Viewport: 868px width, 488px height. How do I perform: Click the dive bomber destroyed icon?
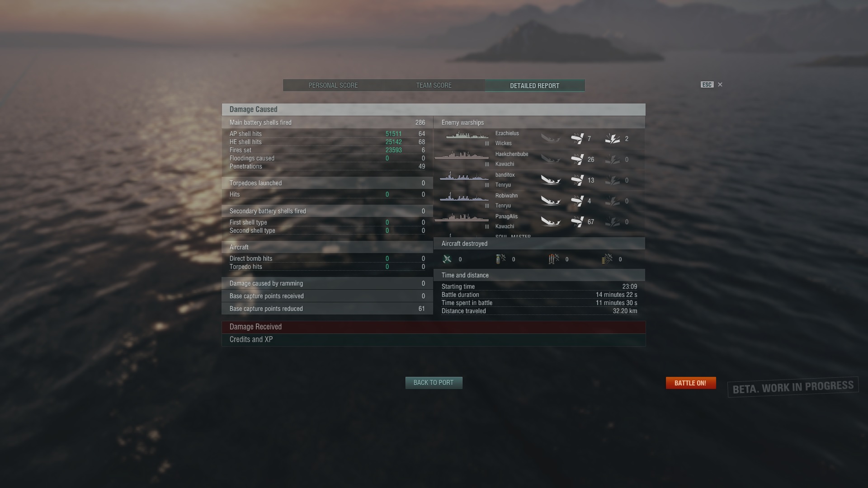tap(500, 259)
